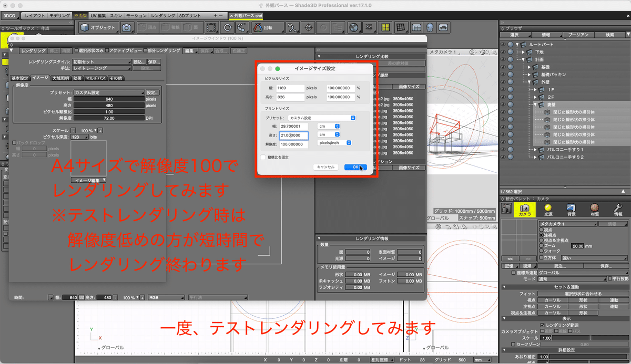Open the カメラ palette tab icon
Viewport: 631px width, 364px height.
(525, 210)
